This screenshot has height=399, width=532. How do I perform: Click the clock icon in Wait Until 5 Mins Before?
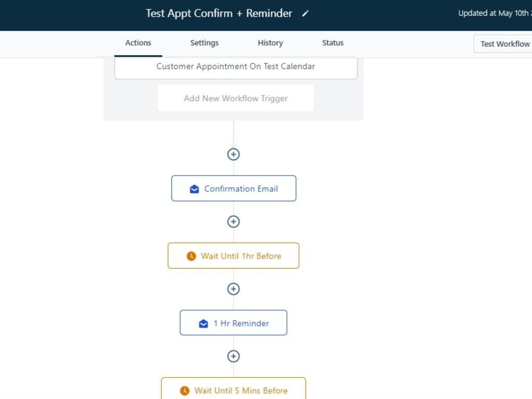click(184, 391)
